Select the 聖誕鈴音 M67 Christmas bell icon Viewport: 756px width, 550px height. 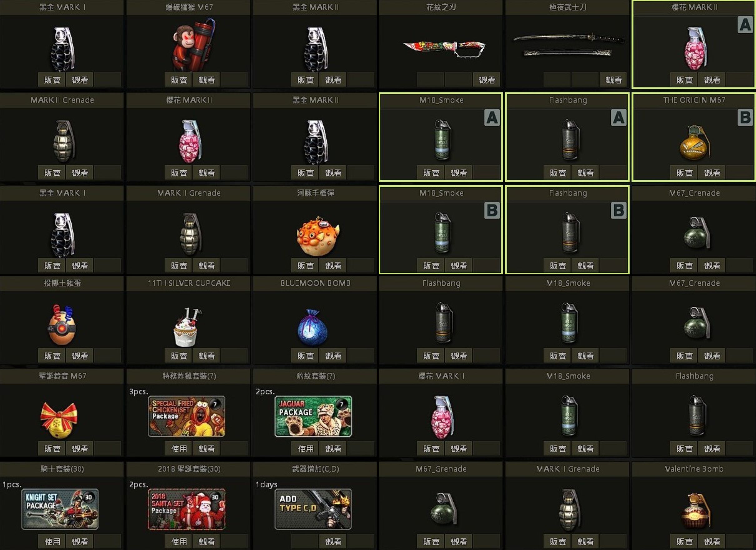point(59,420)
